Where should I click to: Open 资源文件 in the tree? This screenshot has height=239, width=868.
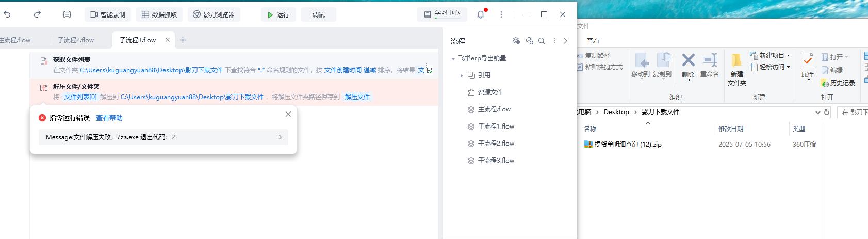[x=490, y=92]
